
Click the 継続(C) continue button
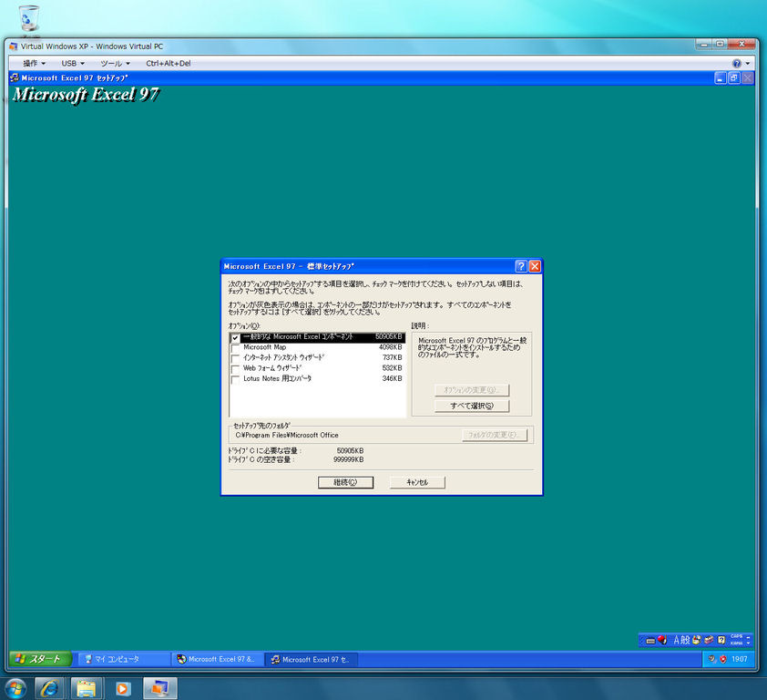(x=345, y=482)
